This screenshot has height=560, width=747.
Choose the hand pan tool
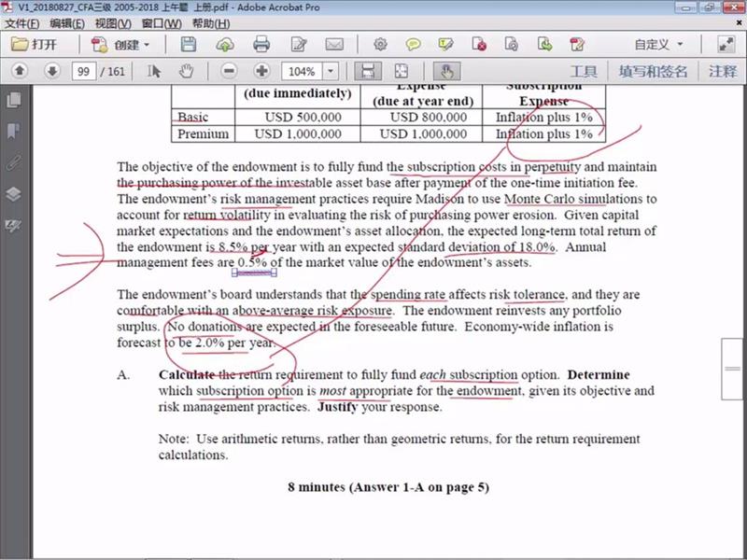186,72
